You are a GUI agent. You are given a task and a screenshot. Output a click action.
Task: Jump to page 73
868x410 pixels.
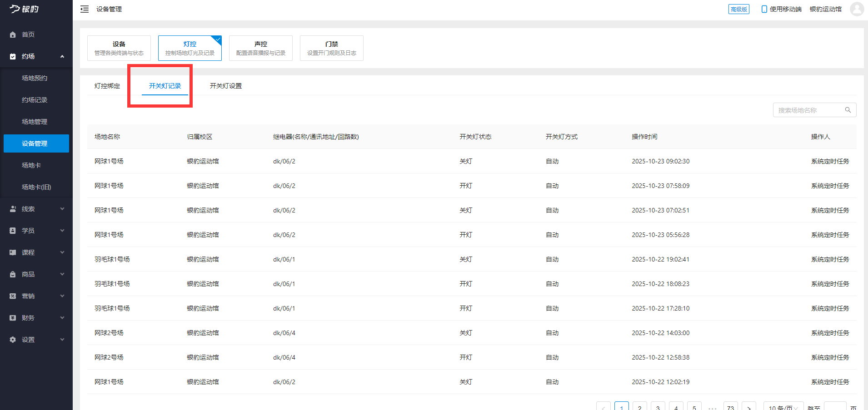730,407
